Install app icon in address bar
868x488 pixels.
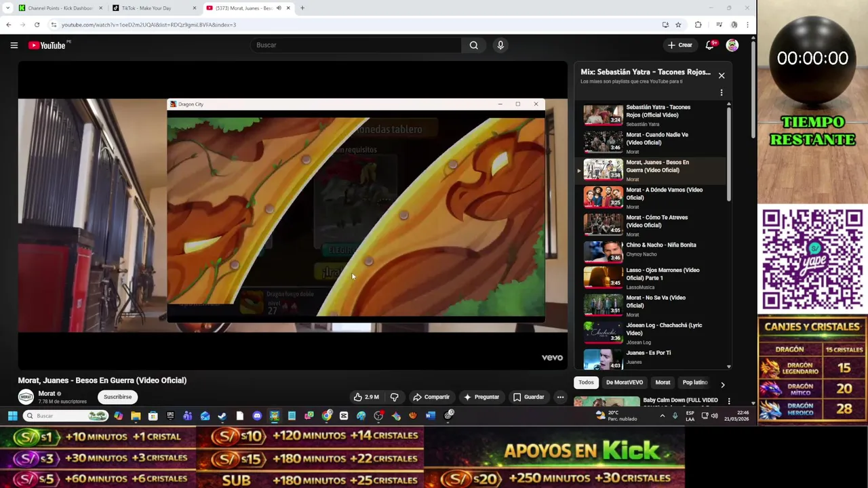(x=665, y=24)
